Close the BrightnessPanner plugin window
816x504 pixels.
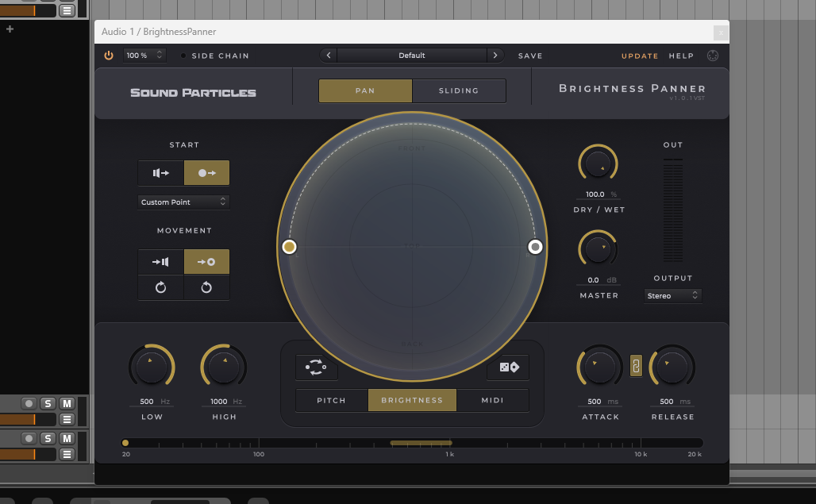coord(721,33)
